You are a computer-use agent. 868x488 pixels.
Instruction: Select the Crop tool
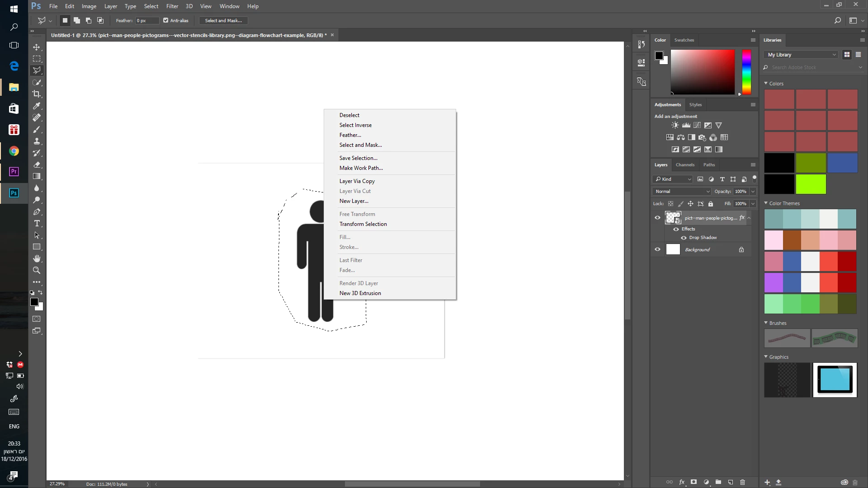point(37,94)
